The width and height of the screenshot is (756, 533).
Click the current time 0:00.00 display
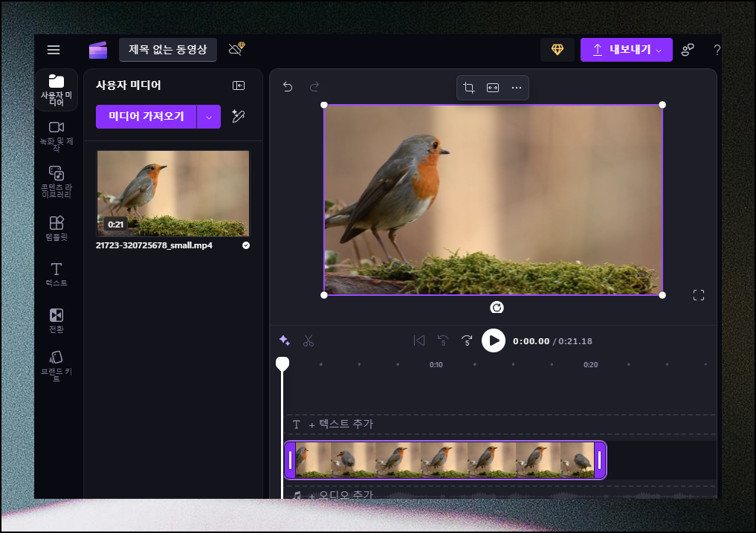531,341
